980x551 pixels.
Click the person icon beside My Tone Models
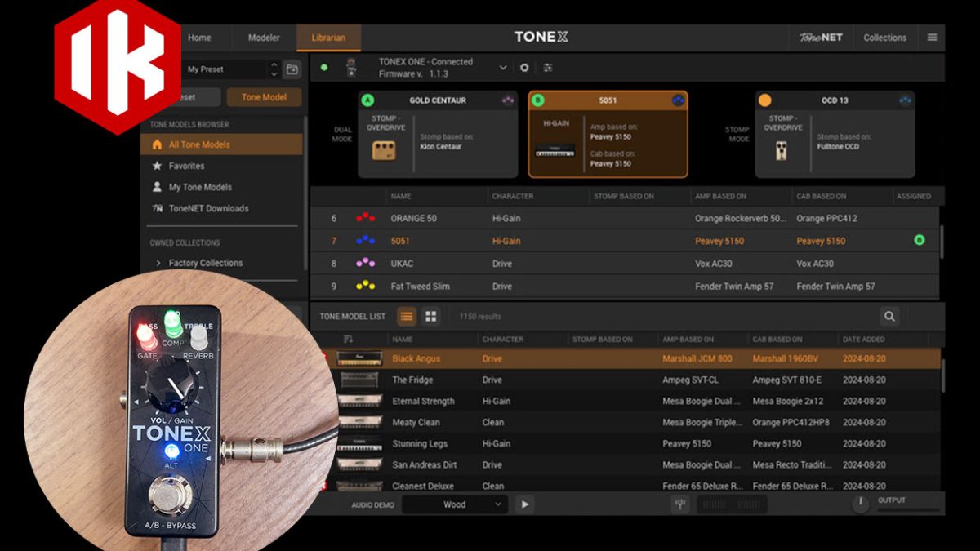pyautogui.click(x=157, y=187)
